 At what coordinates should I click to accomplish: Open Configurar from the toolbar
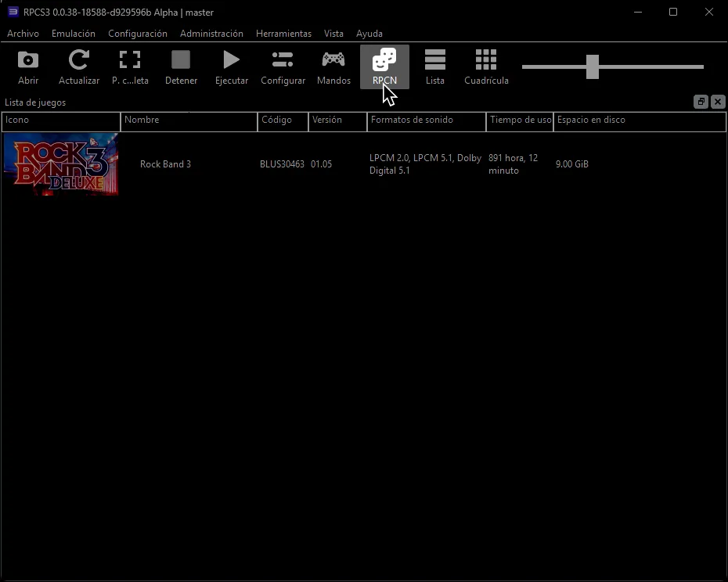coord(282,66)
